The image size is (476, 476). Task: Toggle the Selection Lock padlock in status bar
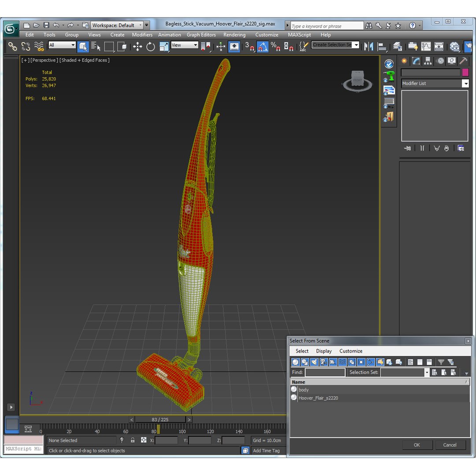133,440
